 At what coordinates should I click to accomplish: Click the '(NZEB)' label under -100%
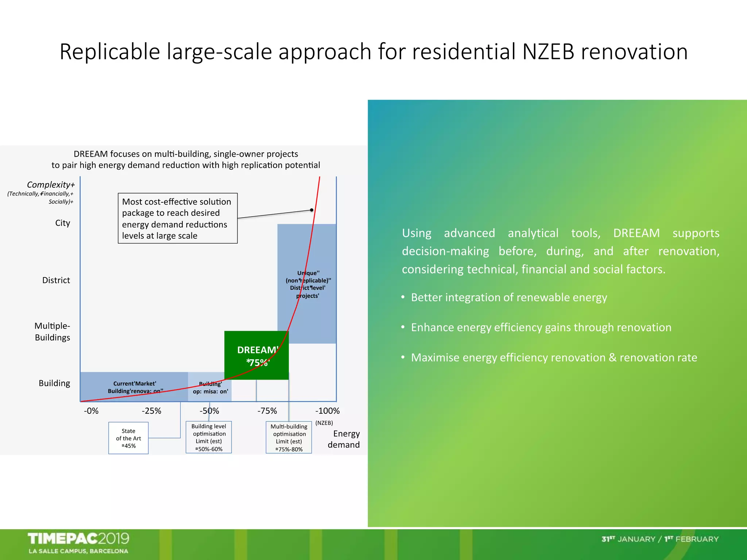click(324, 423)
